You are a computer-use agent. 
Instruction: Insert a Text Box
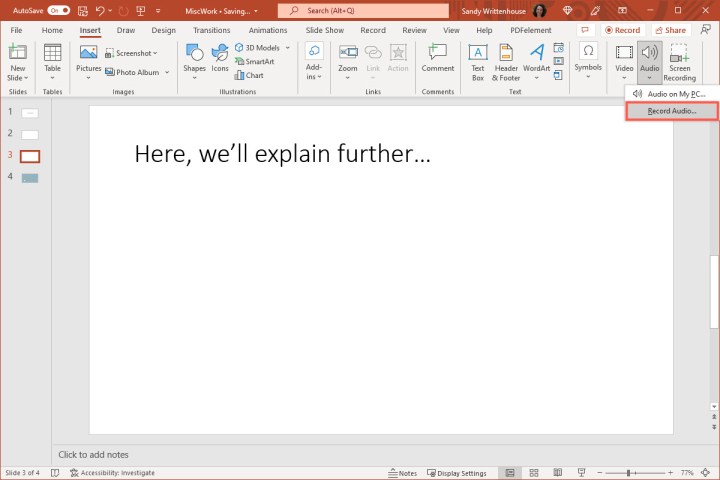[x=478, y=62]
